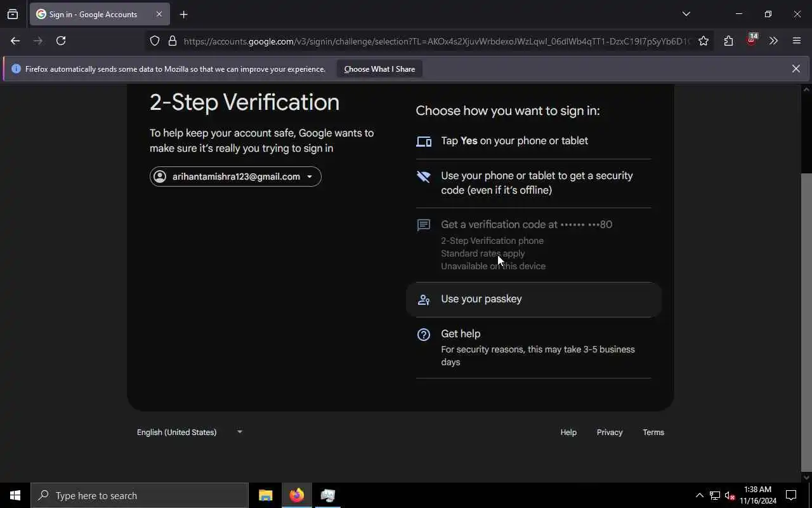The width and height of the screenshot is (812, 508).
Task: Open the account switcher for arihantamishra123@gmail.com
Action: [235, 177]
